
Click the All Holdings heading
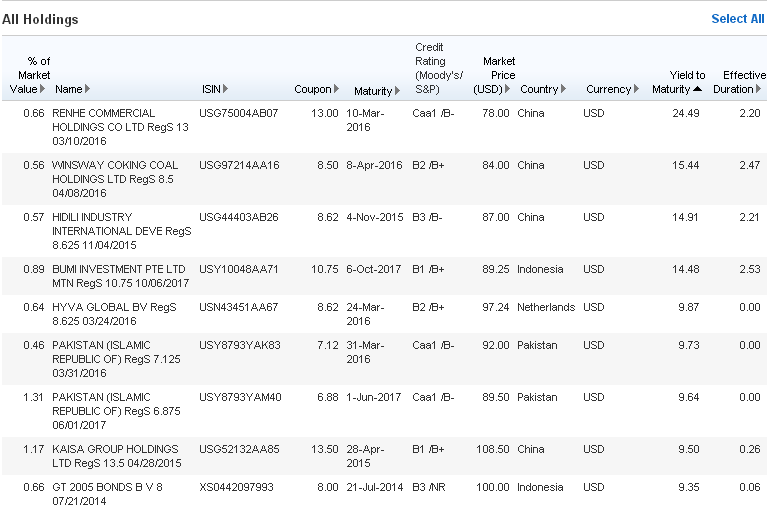(40, 19)
